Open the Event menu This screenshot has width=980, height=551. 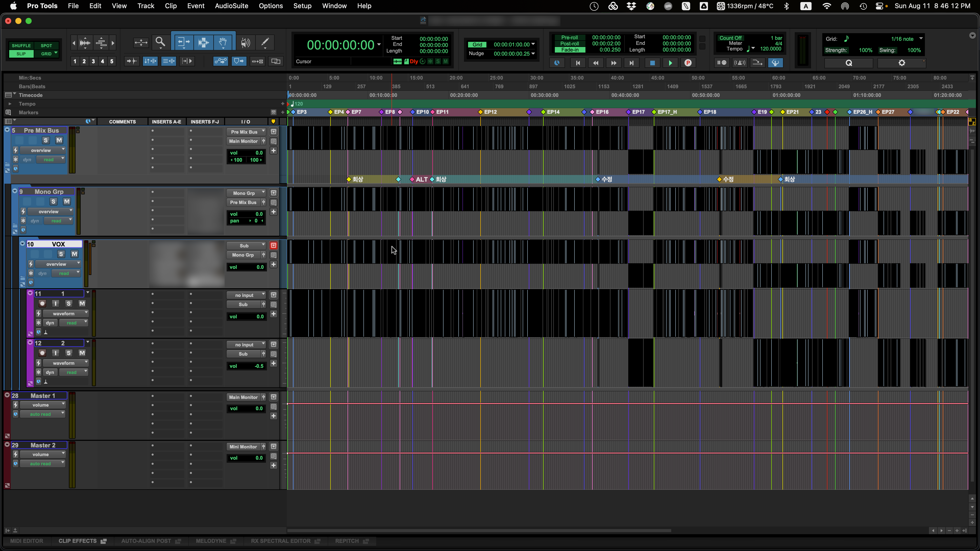pyautogui.click(x=195, y=6)
